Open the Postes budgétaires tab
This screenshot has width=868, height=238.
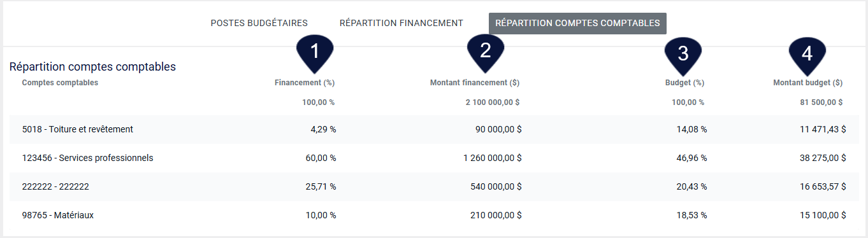pos(259,23)
